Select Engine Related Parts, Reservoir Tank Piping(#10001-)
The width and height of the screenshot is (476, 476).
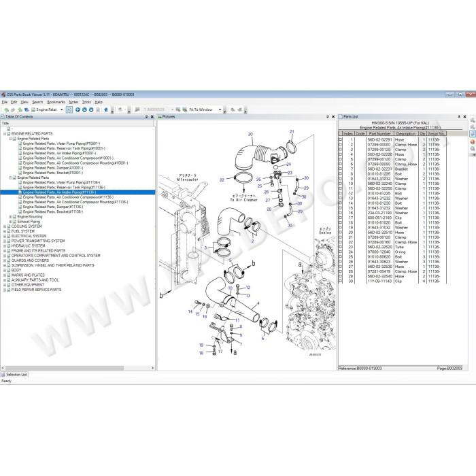tap(64, 148)
